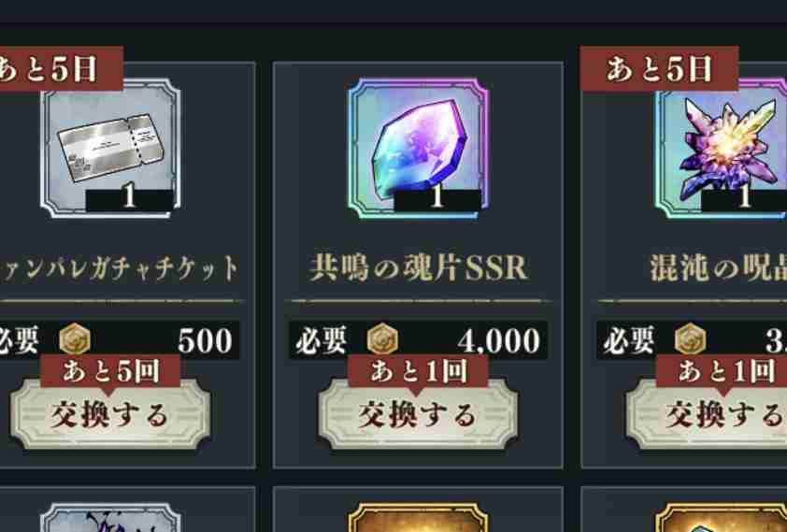
Task: Tap the gold coin beside 500 cost
Action: pos(75,339)
